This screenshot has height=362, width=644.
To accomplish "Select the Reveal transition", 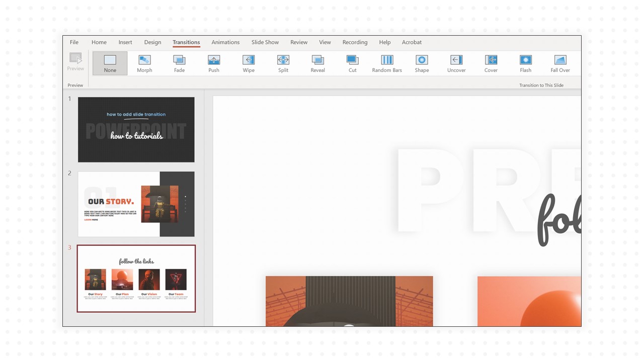I will point(317,62).
